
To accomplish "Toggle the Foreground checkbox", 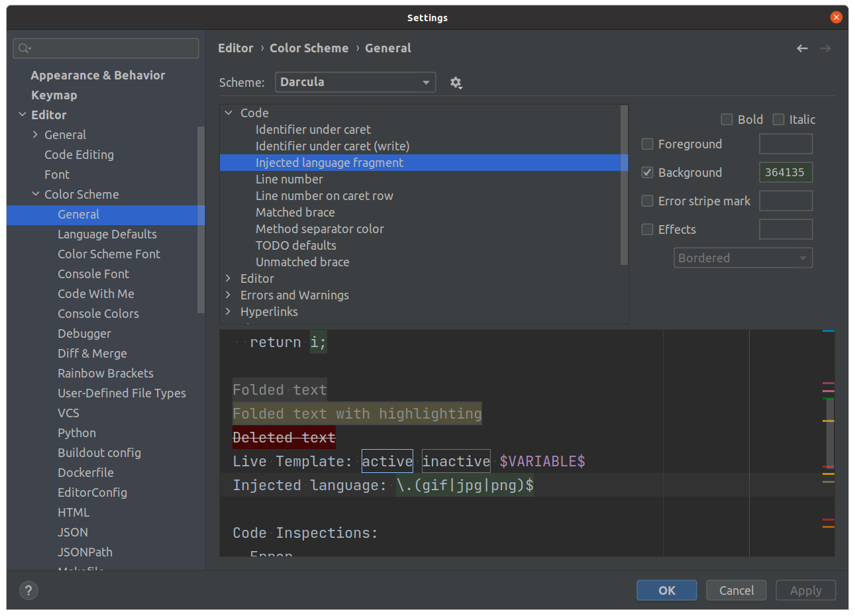I will [648, 144].
